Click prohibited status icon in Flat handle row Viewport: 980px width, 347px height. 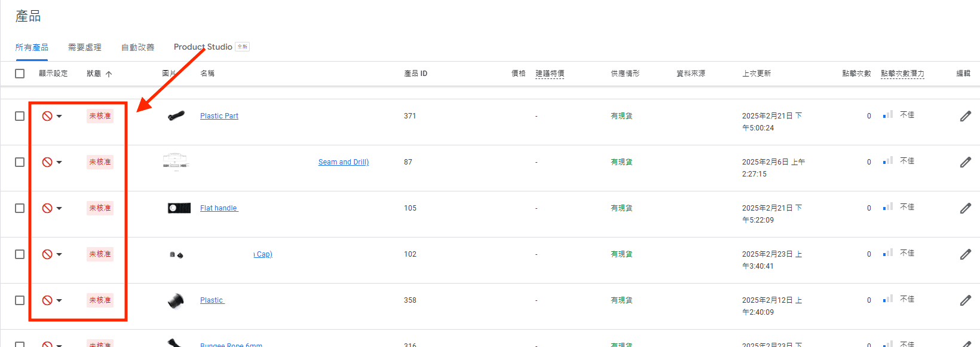point(47,208)
